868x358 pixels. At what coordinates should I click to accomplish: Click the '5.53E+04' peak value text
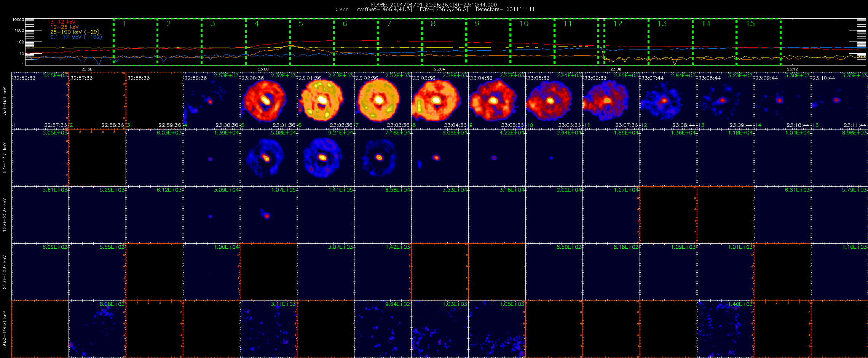(455, 190)
